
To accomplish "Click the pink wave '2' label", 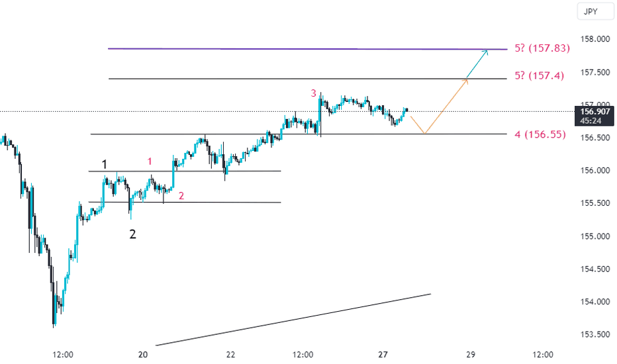I will click(181, 196).
